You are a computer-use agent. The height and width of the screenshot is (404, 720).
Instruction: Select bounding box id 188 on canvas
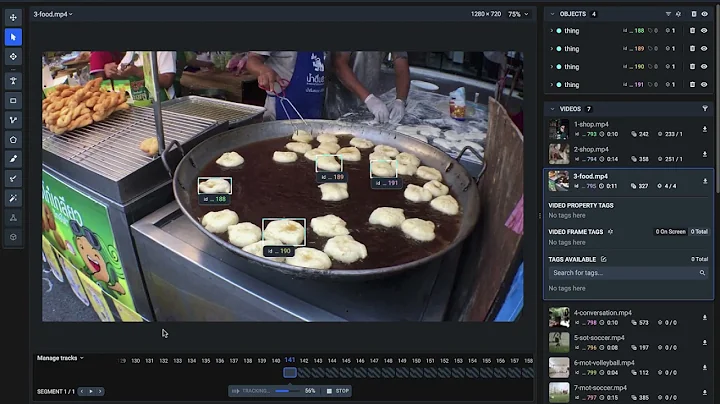215,185
